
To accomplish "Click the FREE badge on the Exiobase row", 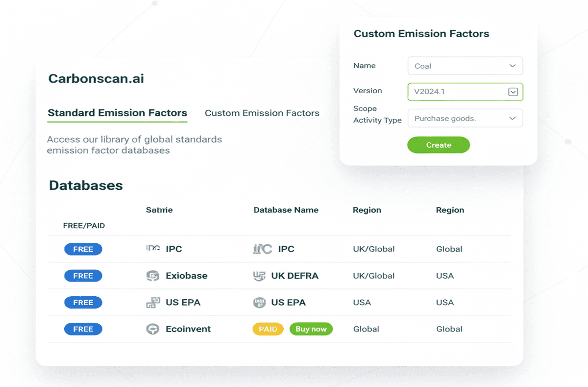I will pos(83,276).
